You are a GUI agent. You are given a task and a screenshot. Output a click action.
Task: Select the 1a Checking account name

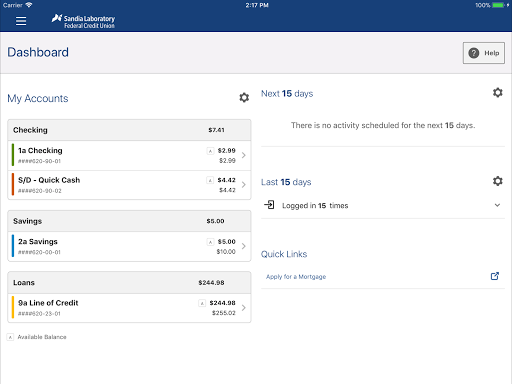(40, 151)
